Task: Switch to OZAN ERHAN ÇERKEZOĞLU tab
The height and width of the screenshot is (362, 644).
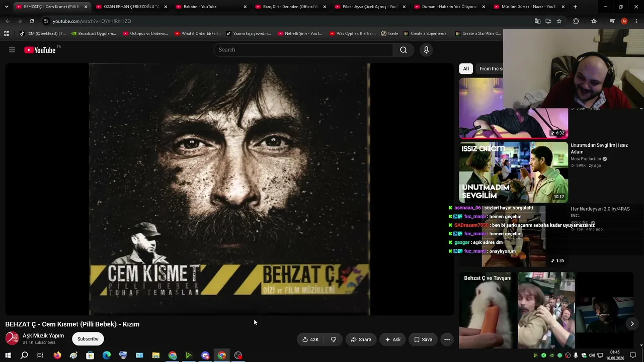Action: click(x=131, y=7)
